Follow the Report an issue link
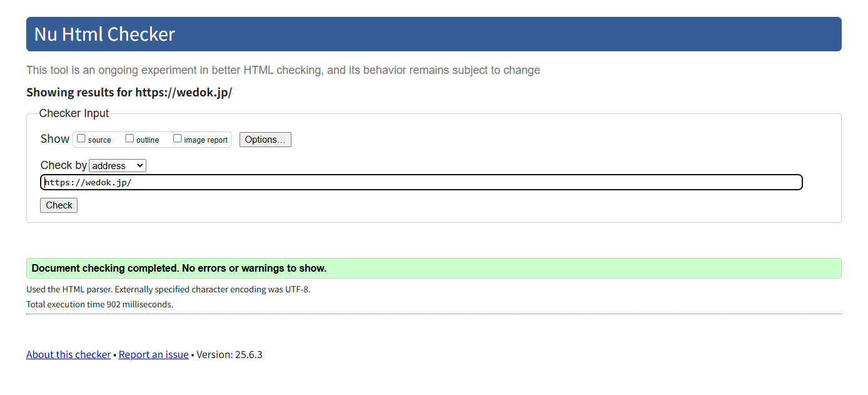 tap(153, 354)
